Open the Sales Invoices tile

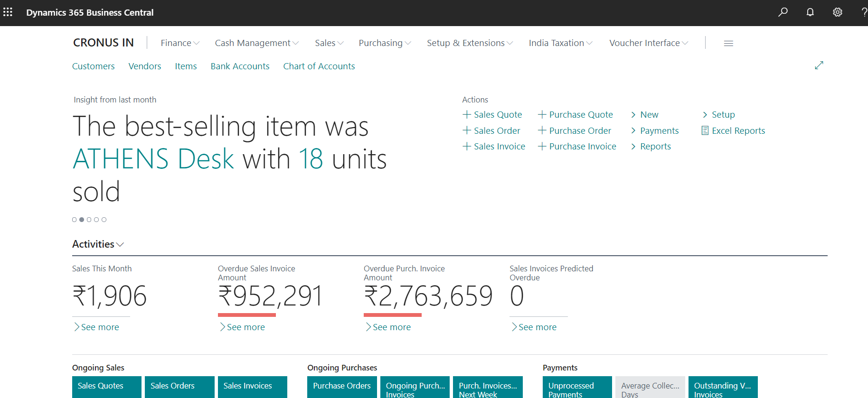coord(253,387)
